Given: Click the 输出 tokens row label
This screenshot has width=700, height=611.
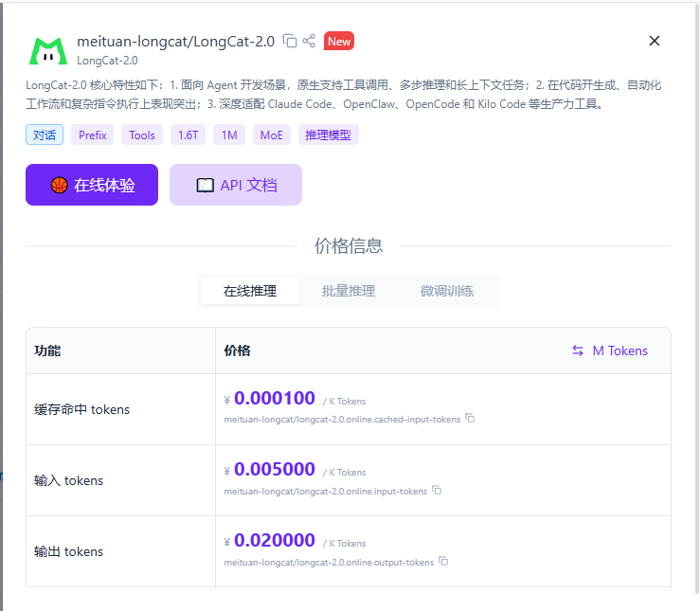Looking at the screenshot, I should 68,551.
